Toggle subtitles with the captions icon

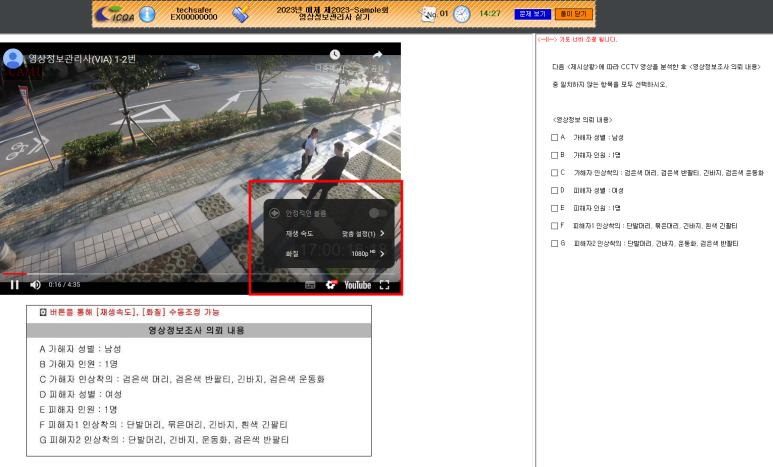310,285
